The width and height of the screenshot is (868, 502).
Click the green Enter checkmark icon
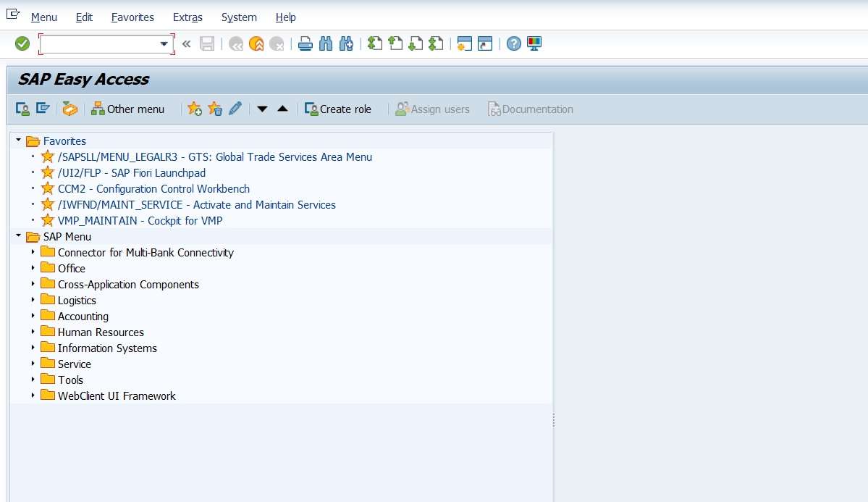pyautogui.click(x=22, y=43)
